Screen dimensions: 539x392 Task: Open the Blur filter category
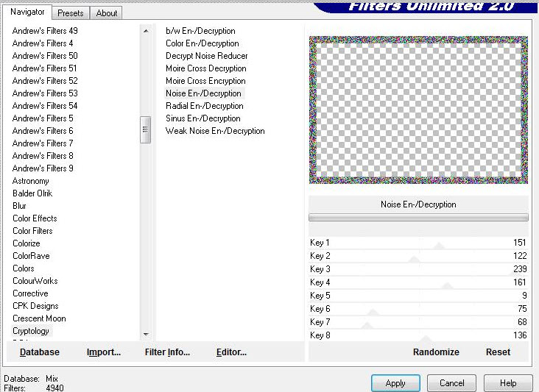pos(19,206)
